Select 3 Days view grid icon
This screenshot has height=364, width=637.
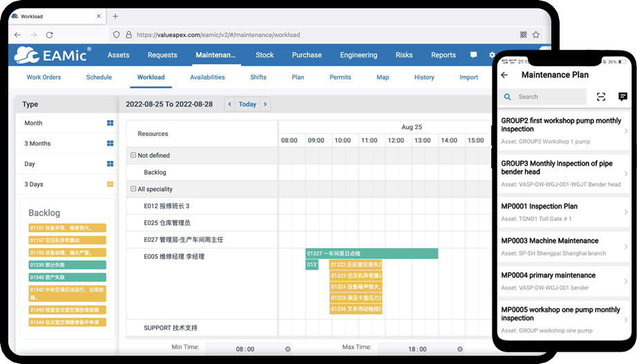click(x=110, y=184)
